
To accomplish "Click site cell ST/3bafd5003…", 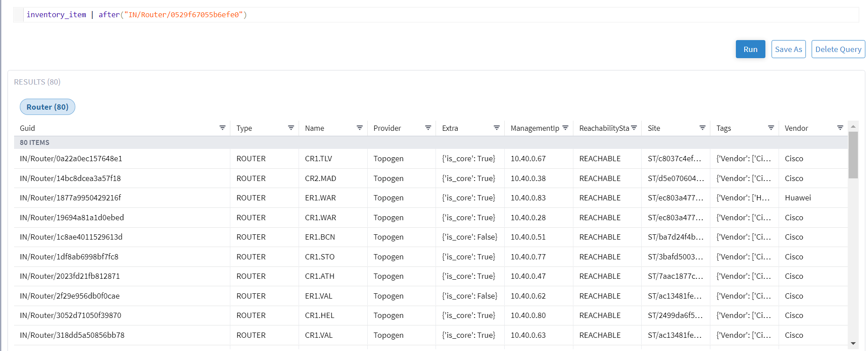I will point(676,257).
